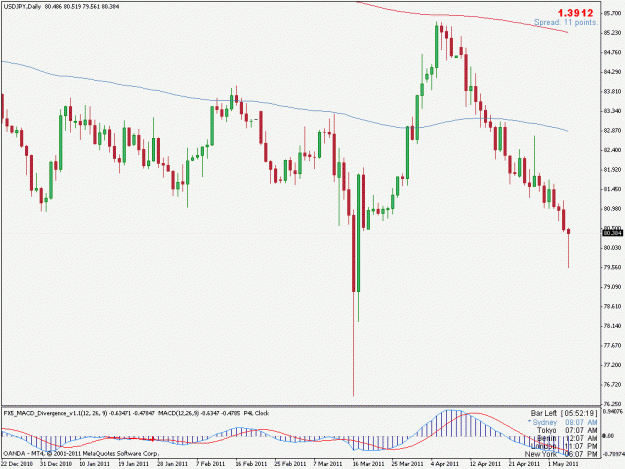Click the current price tag 80.384
Image resolution: width=625 pixels, height=469 pixels.
(x=613, y=233)
